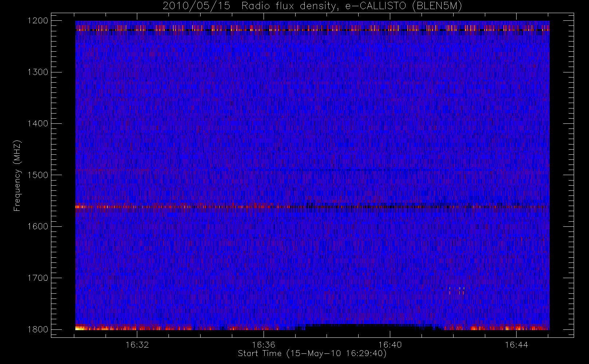Click the 1500 frequency tick label

(x=38, y=175)
